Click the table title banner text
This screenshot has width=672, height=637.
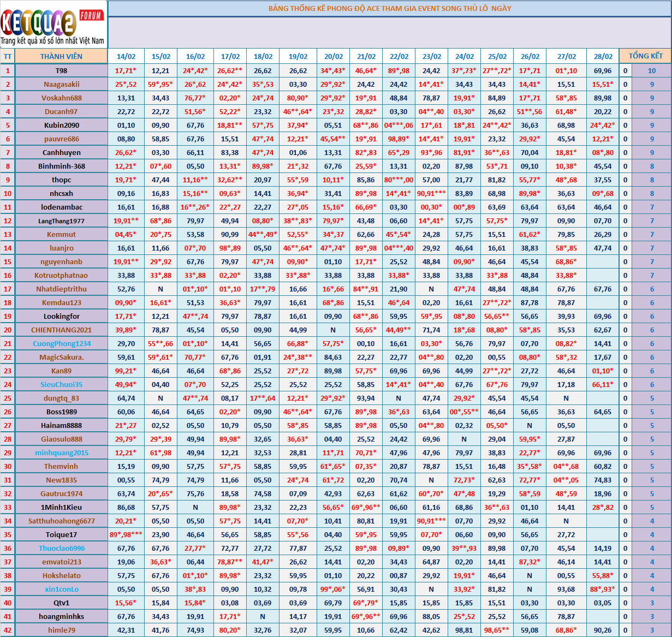[389, 8]
